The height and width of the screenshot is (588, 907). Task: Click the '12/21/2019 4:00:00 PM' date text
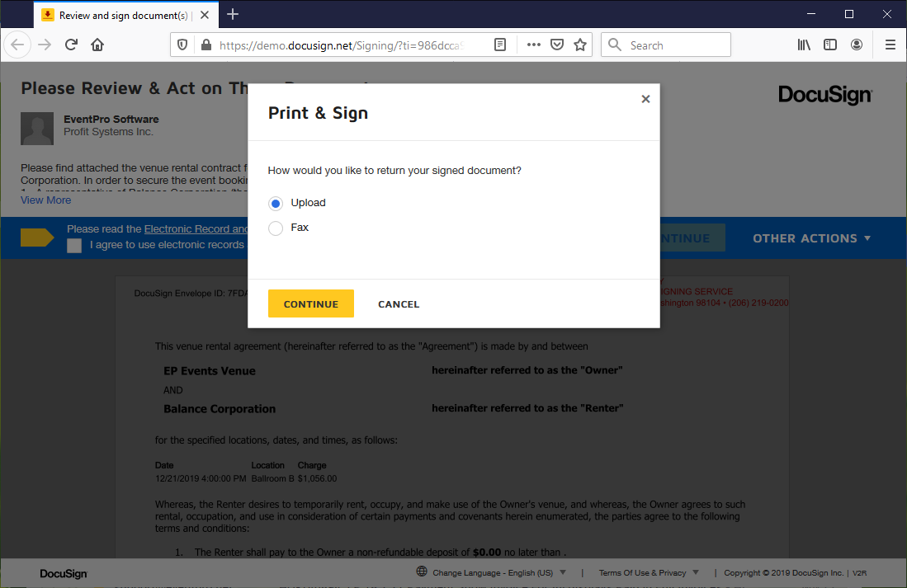(201, 478)
